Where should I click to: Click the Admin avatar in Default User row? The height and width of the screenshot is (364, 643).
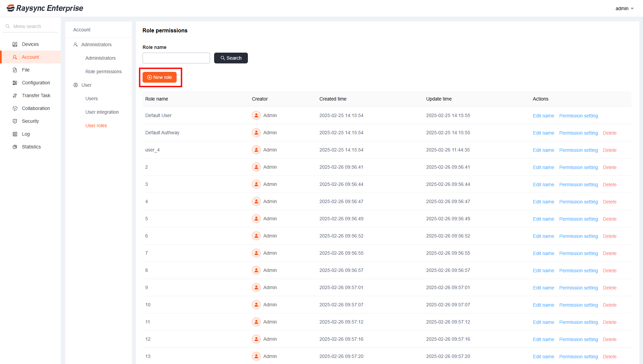point(256,115)
